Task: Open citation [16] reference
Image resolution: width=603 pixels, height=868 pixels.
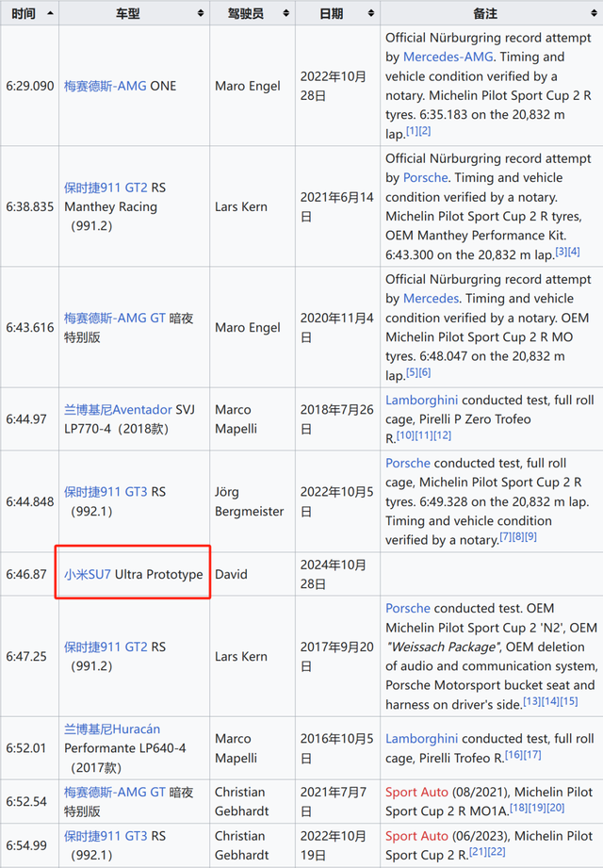Action: 513,755
